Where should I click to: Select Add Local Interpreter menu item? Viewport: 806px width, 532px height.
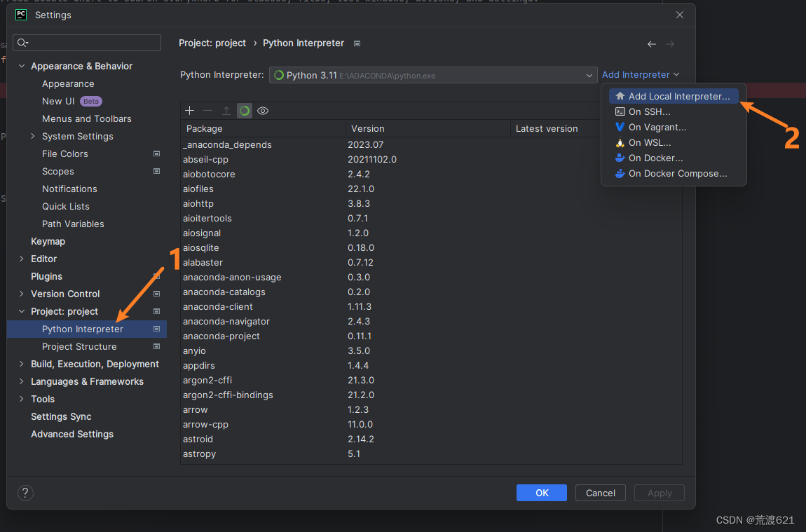click(674, 96)
